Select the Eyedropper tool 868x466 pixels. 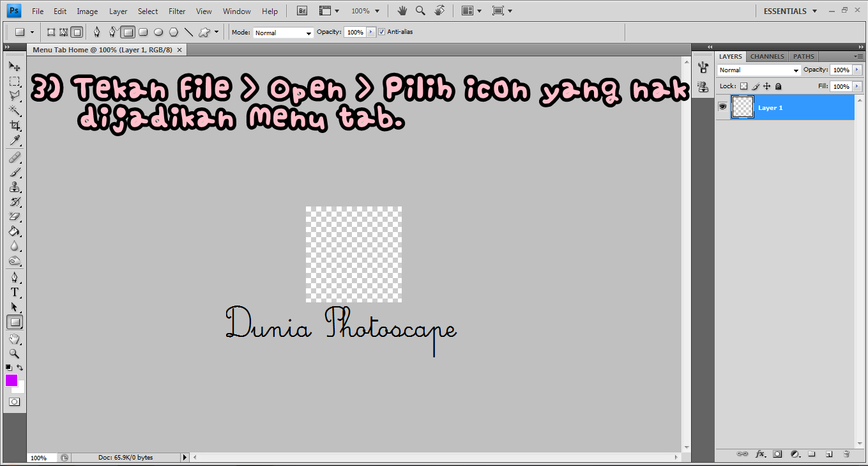tap(14, 140)
